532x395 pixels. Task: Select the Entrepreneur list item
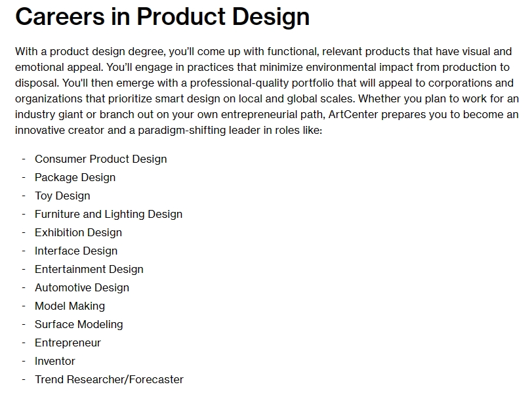click(68, 343)
